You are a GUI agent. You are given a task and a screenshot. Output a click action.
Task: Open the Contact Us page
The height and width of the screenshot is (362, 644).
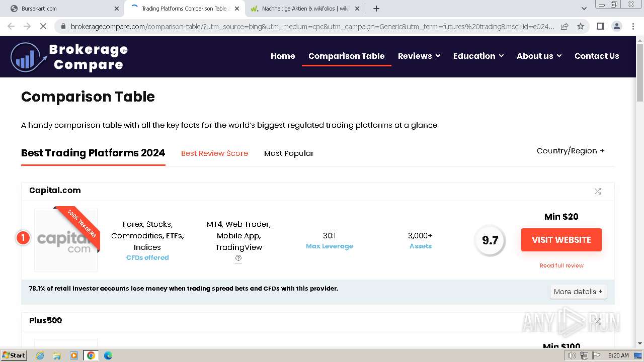[597, 56]
